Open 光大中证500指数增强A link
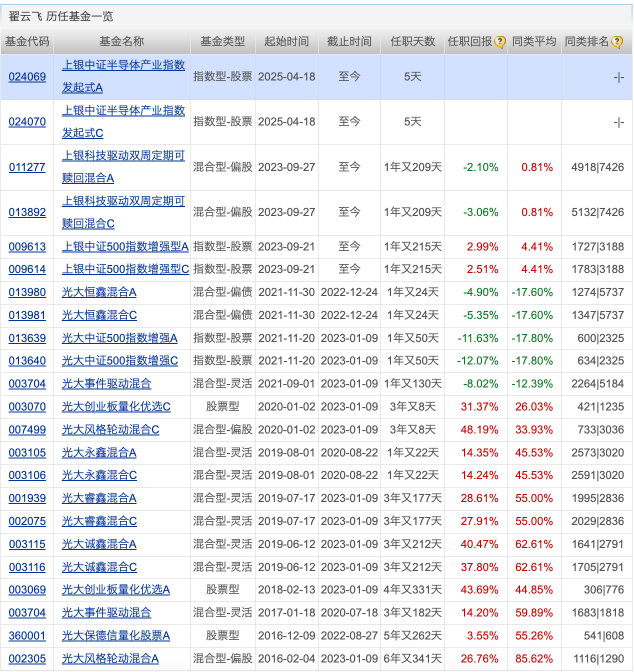Image resolution: width=634 pixels, height=672 pixels. click(x=119, y=338)
